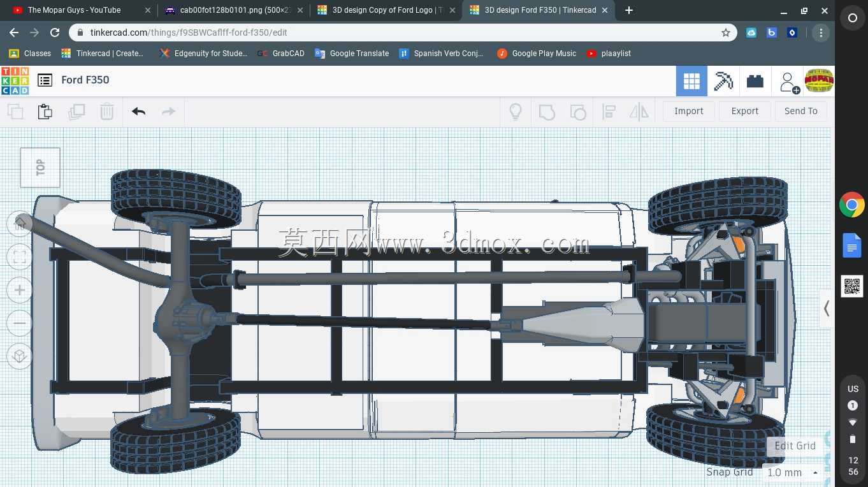
Task: Redo the last undone action
Action: tap(168, 112)
